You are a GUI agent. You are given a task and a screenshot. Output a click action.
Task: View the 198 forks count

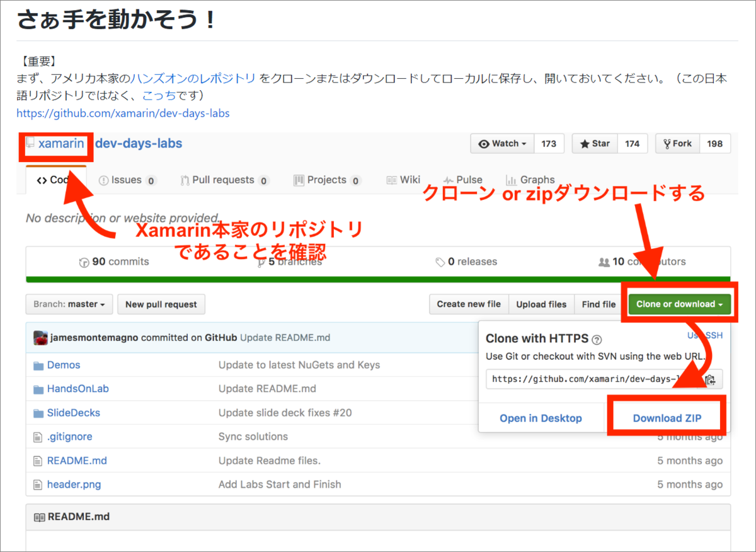[x=715, y=144]
